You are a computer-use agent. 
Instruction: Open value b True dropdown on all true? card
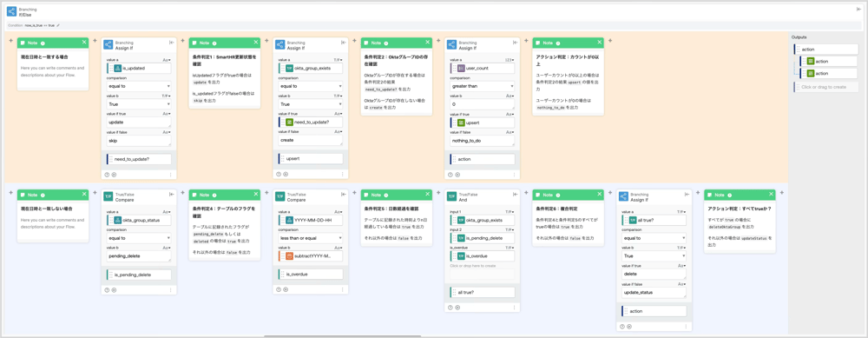(x=654, y=256)
